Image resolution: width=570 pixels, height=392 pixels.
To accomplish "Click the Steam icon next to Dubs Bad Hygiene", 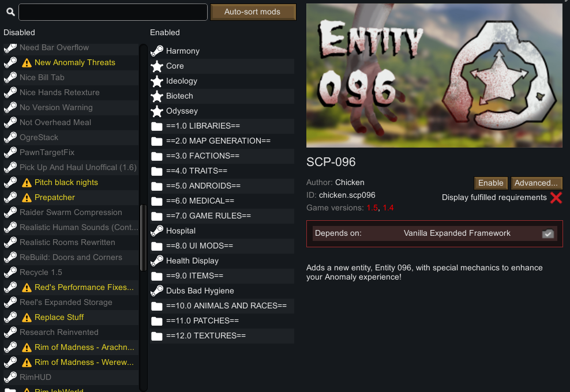I will (157, 291).
